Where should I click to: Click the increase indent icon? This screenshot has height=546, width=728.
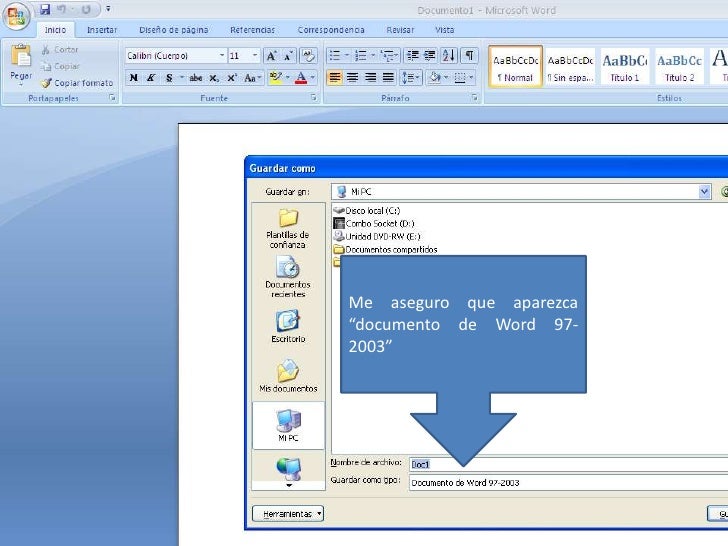coord(429,56)
